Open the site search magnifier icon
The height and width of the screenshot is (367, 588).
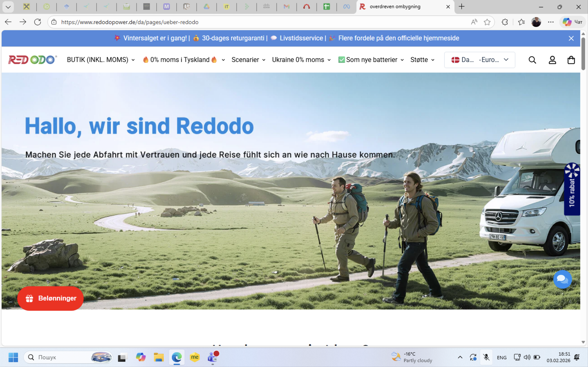click(532, 60)
